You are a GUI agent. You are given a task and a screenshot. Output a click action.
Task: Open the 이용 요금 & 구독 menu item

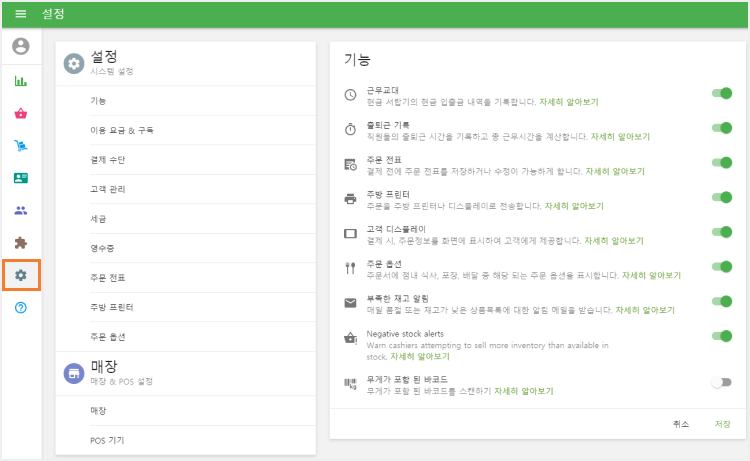point(122,130)
